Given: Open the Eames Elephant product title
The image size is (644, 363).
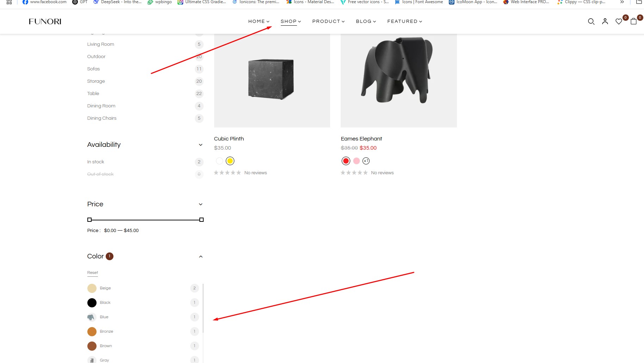Looking at the screenshot, I should click(361, 139).
